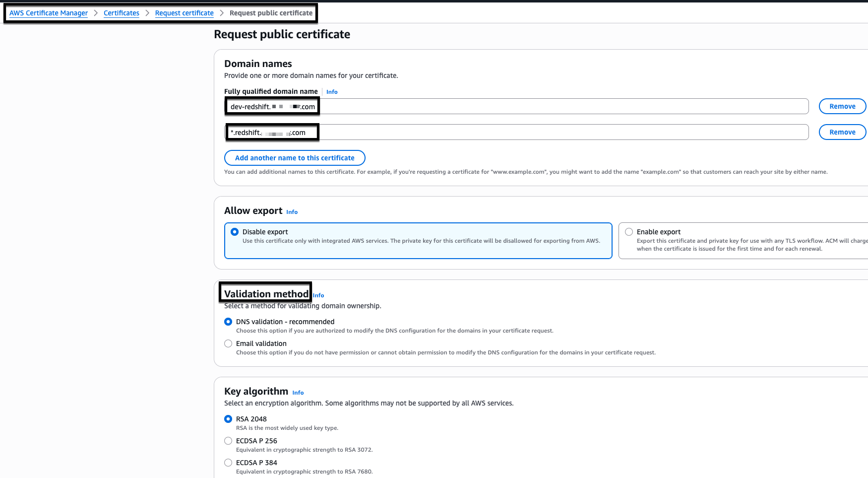Open the Request certificate breadcrumb link
The height and width of the screenshot is (478, 868).
(x=184, y=13)
